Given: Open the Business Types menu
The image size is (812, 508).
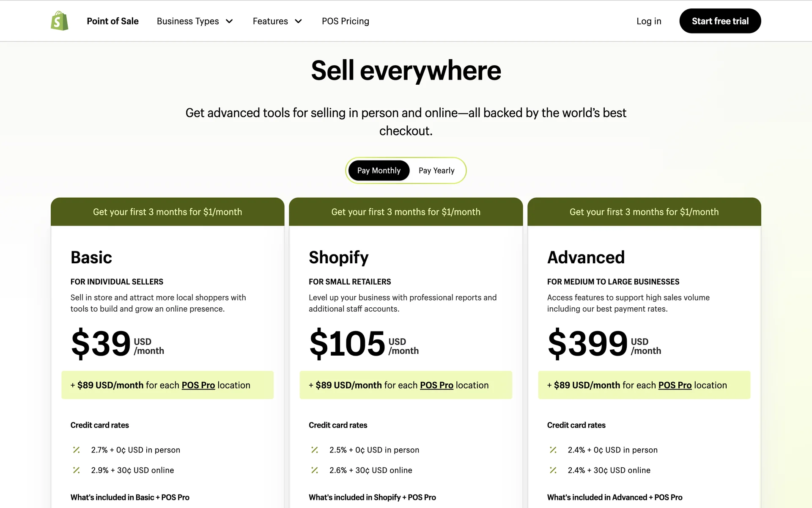Looking at the screenshot, I should (188, 21).
